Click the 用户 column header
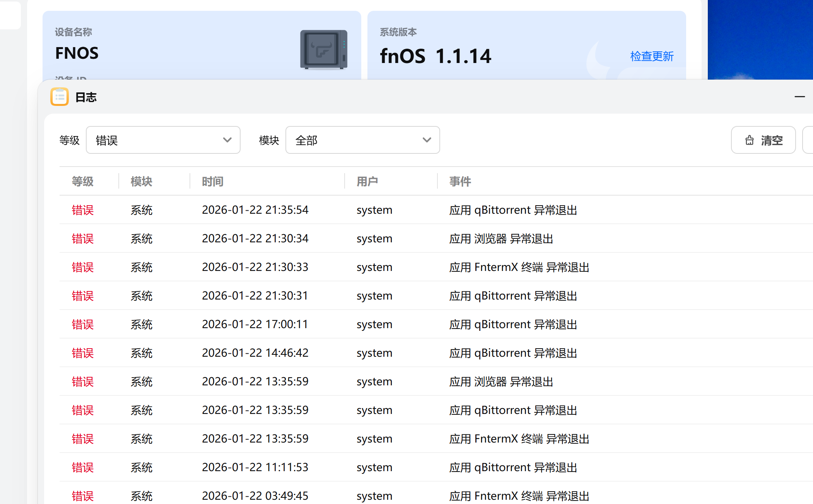 [367, 181]
